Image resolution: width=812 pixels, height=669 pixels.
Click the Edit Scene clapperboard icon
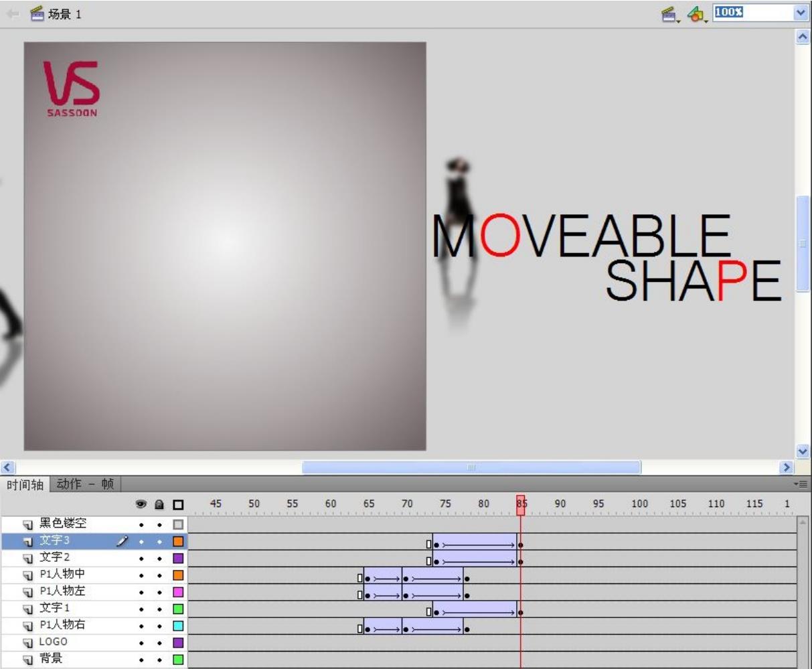tap(669, 13)
